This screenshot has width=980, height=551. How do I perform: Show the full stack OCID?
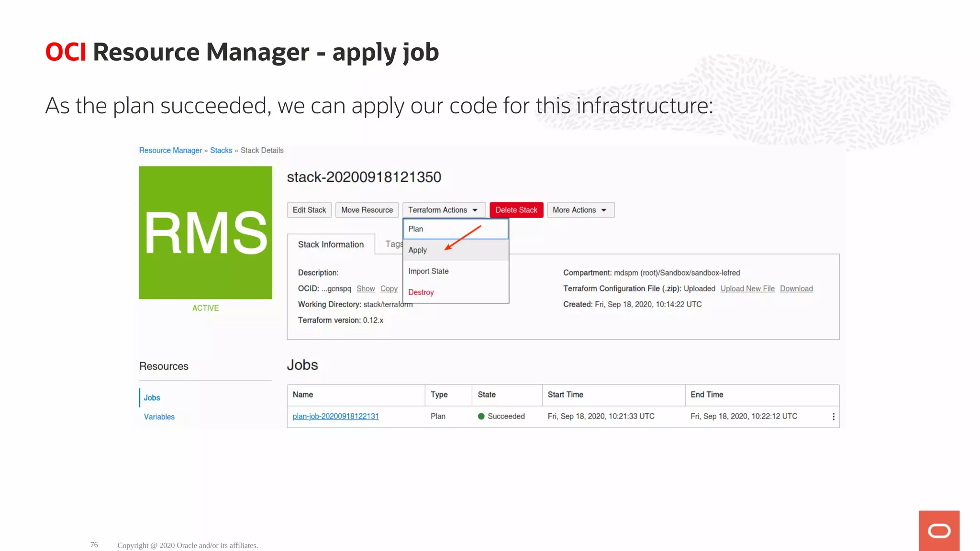pyautogui.click(x=366, y=289)
